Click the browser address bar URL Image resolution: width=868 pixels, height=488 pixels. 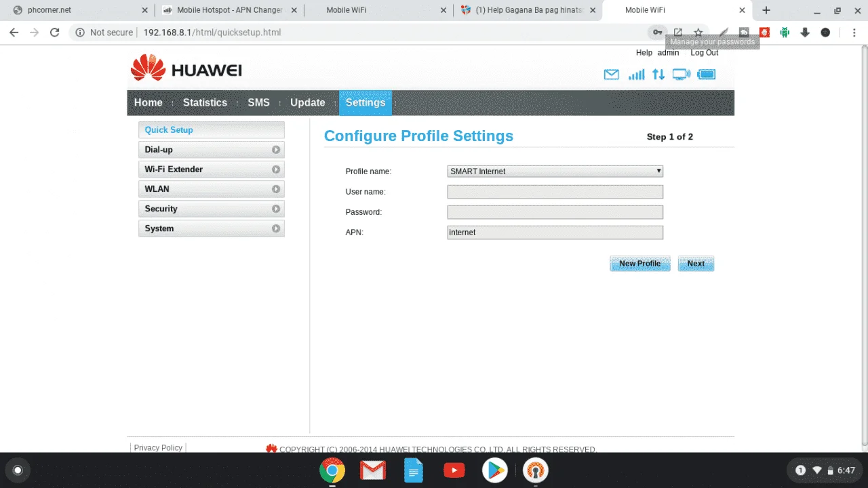click(212, 33)
